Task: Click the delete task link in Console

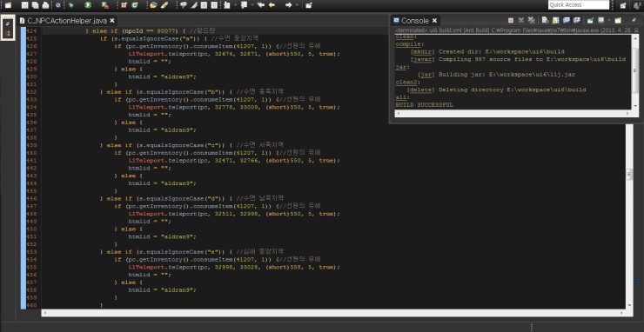Action: click(421, 90)
